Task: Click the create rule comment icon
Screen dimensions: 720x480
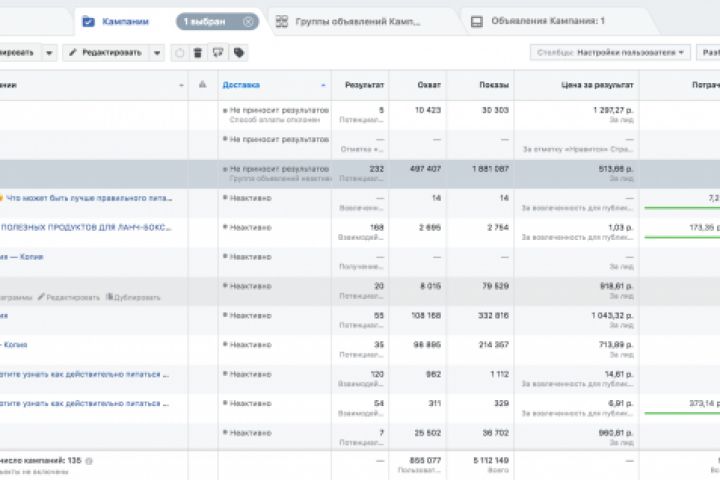Action: coord(218,53)
